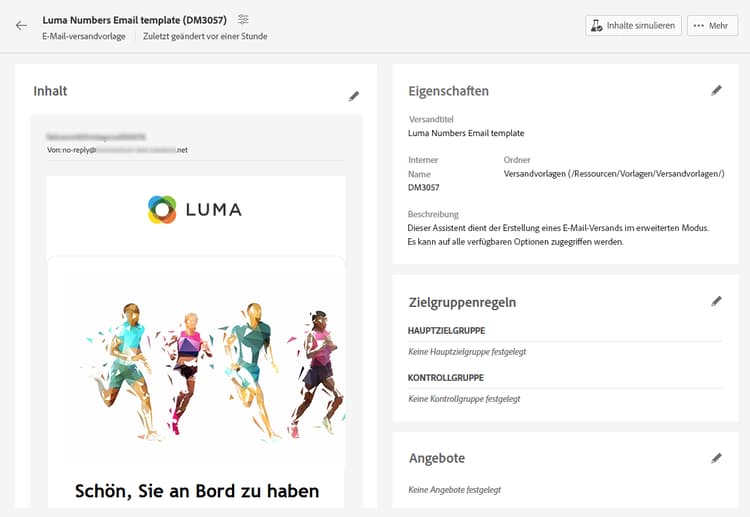Edit Eigenschaften with its pencil icon
The height and width of the screenshot is (517, 750).
coord(716,90)
